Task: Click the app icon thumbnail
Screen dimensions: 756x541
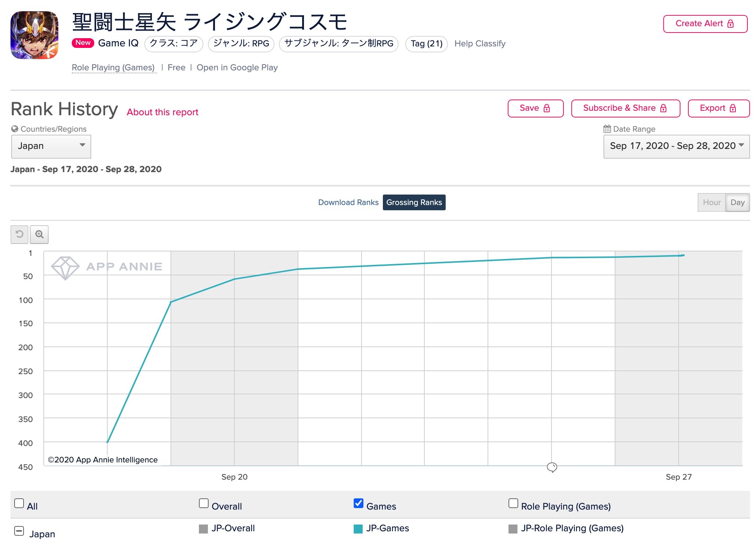Action: tap(34, 35)
